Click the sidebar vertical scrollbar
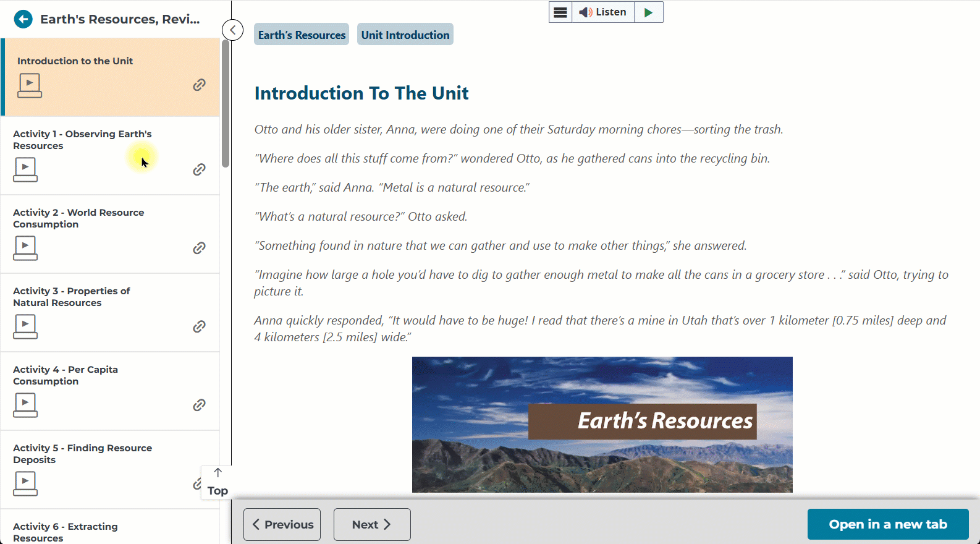Viewport: 980px width, 544px height. (x=226, y=103)
